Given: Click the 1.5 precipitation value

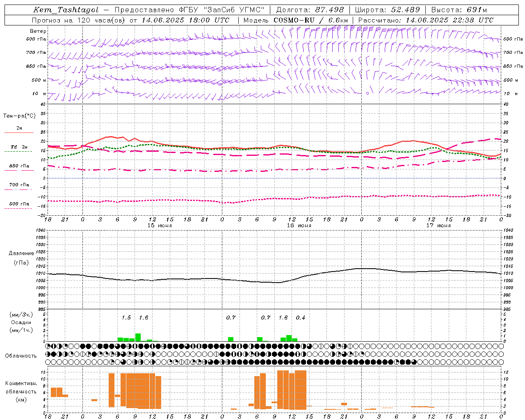Looking at the screenshot, I should pos(126,317).
